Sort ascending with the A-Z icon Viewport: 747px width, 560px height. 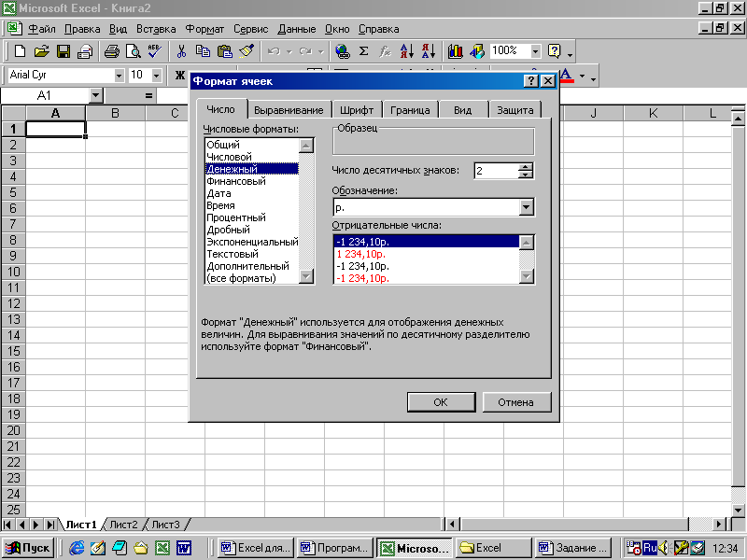pyautogui.click(x=407, y=51)
